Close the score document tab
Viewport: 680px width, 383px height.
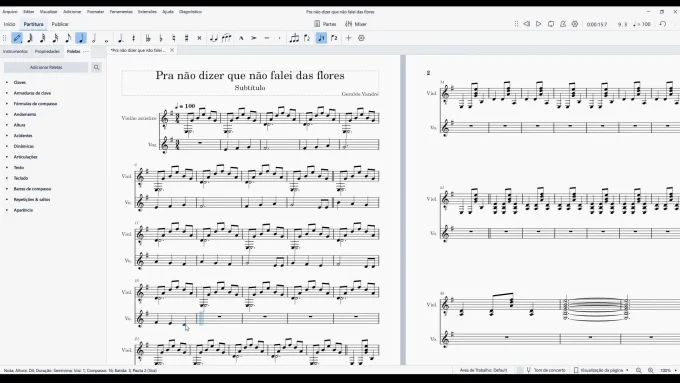172,50
